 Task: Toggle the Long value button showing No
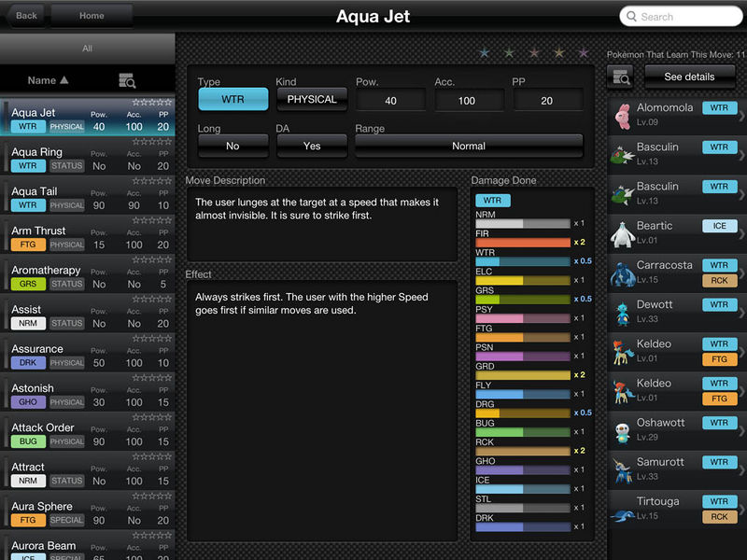(233, 146)
